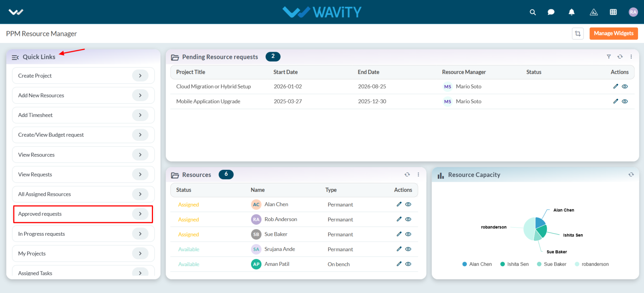Screen dimensions: 644x293
Task: View Alan Chen resource details
Action: point(408,204)
